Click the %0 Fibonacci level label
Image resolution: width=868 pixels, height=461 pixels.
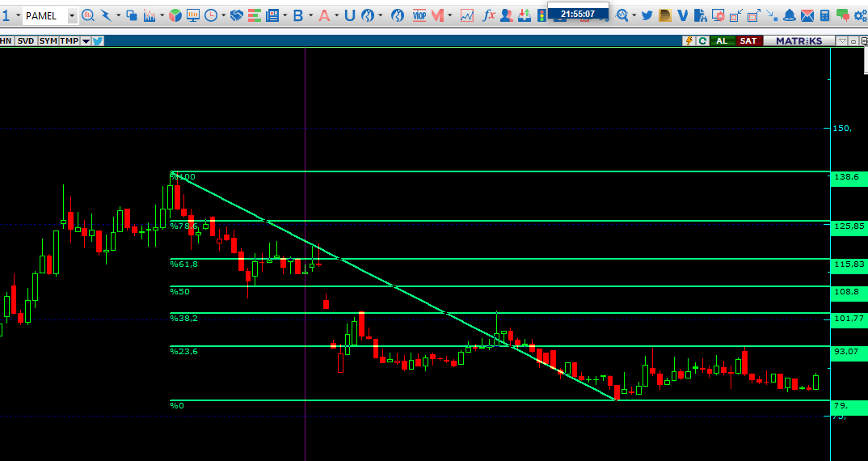pos(177,405)
